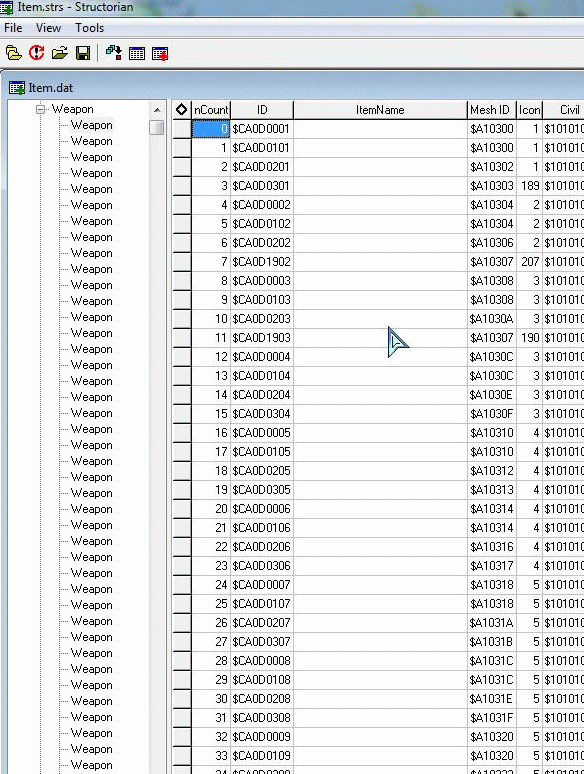Image resolution: width=584 pixels, height=774 pixels.
Task: Select Mesh ID cell $A10317
Action: point(492,566)
